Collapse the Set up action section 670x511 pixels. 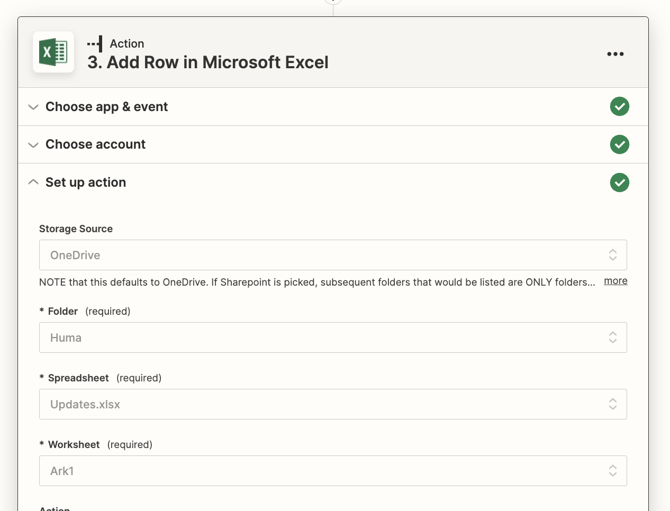(x=33, y=182)
